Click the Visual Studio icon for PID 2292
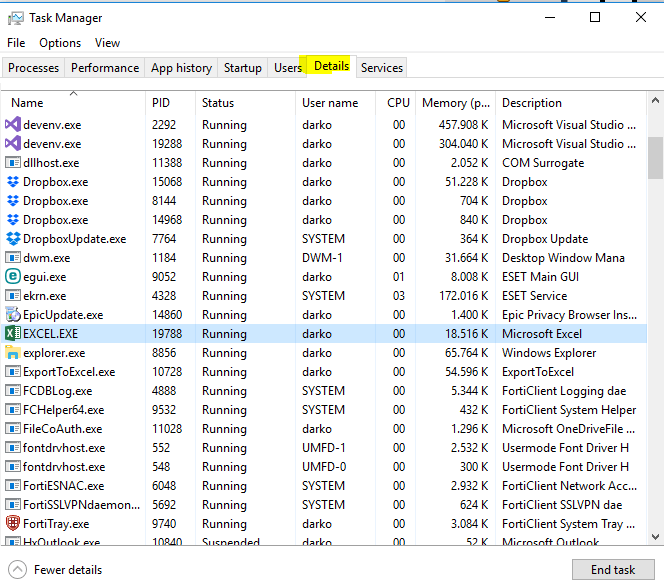 pos(13,124)
